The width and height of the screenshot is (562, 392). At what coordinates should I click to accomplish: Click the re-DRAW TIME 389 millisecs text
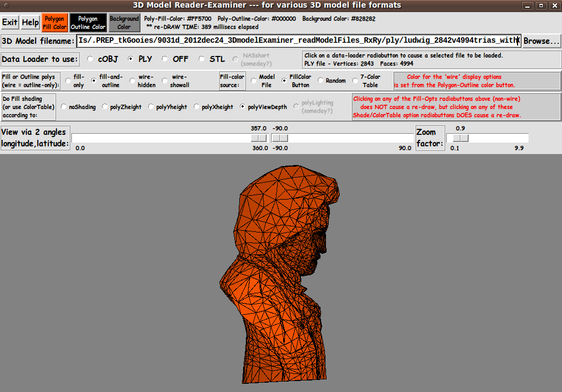pos(203,27)
